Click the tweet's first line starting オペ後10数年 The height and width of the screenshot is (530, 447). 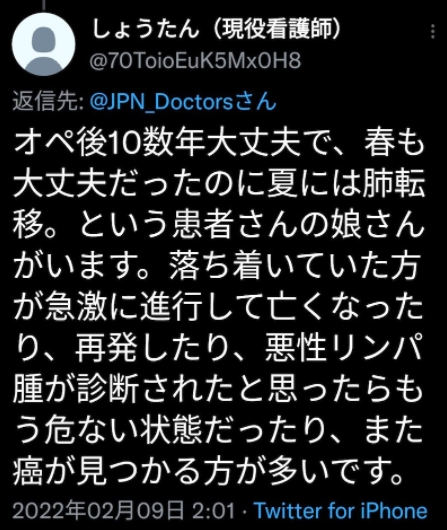point(219,143)
